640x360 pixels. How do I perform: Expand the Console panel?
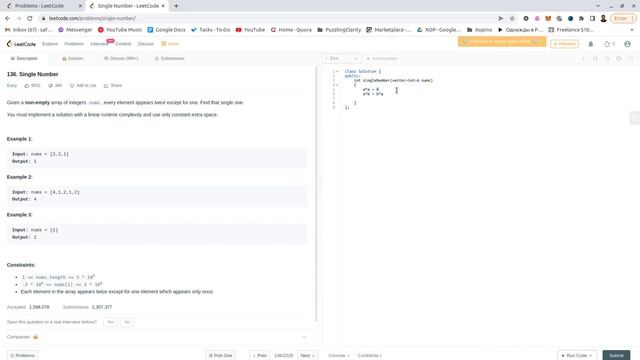coord(339,356)
